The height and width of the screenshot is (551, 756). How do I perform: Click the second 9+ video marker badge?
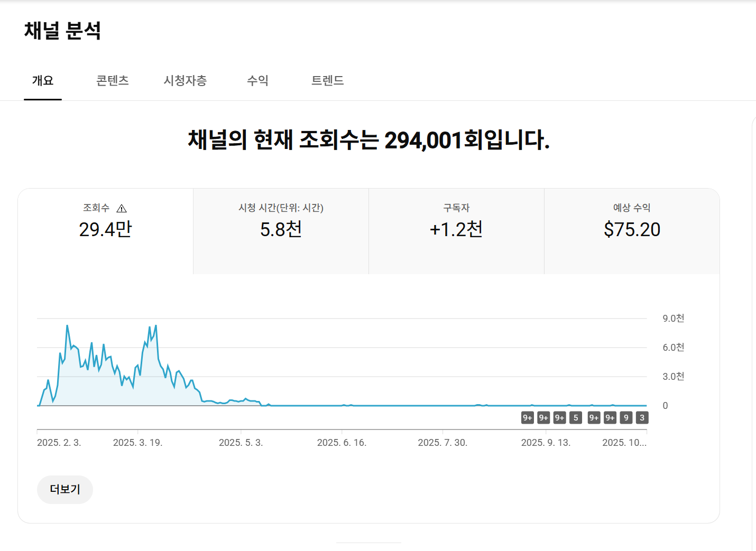pyautogui.click(x=543, y=418)
